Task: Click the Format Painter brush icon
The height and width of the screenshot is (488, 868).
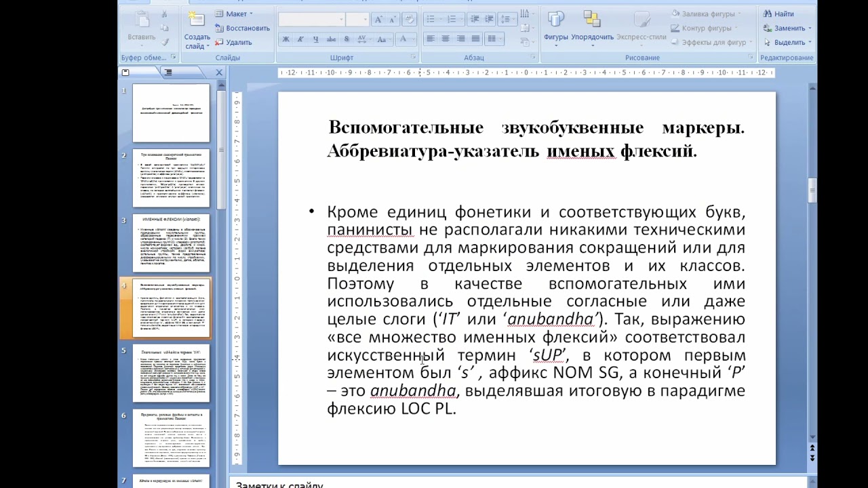Action: (165, 42)
